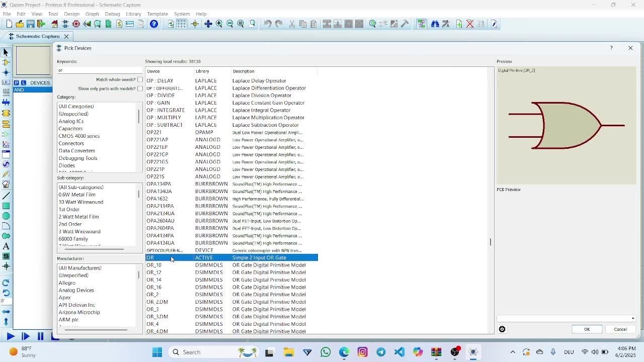644x362 pixels.
Task: Open WhatsApp from the taskbar
Action: click(326, 352)
